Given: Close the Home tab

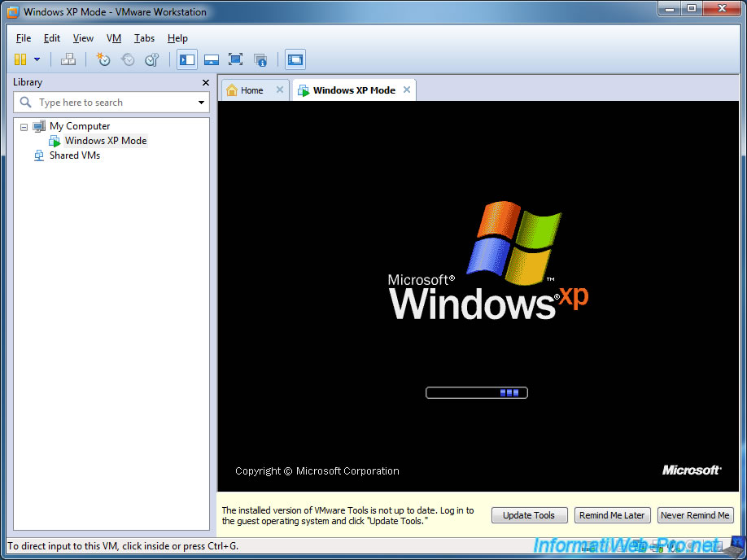Looking at the screenshot, I should click(280, 90).
